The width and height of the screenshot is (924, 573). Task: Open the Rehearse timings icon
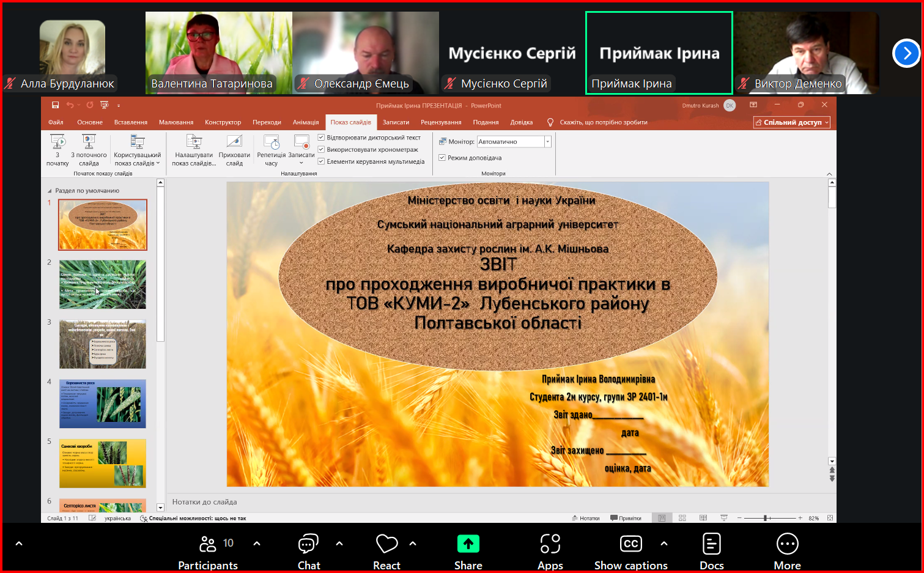pos(272,142)
